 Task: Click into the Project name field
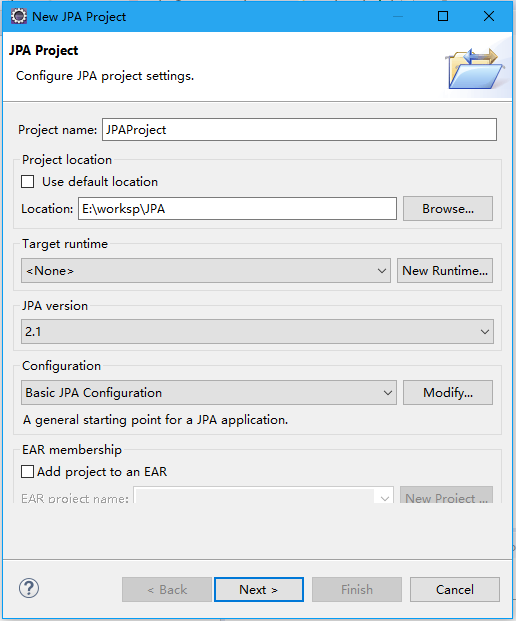pos(299,130)
